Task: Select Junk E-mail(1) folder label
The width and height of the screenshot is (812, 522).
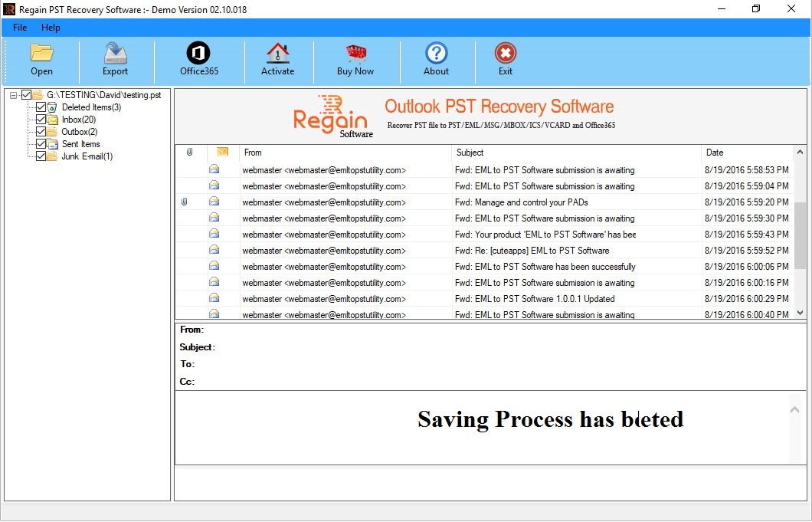Action: click(x=87, y=156)
